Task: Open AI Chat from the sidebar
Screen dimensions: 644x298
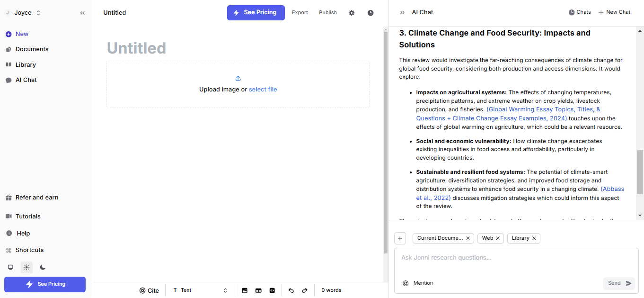Action: [x=21, y=80]
